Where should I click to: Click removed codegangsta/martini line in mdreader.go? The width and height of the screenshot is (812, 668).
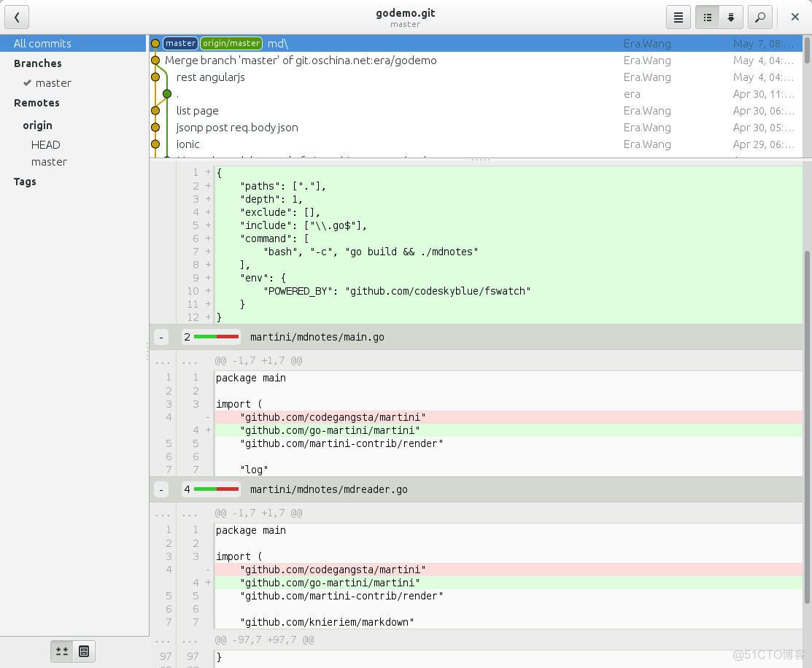[509, 570]
